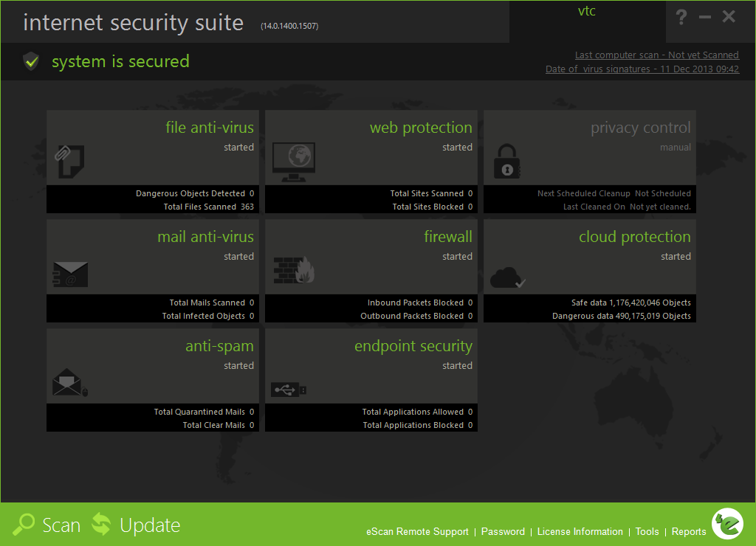Screen dimensions: 756x546
Task: Open the Password settings link
Action: click(503, 532)
